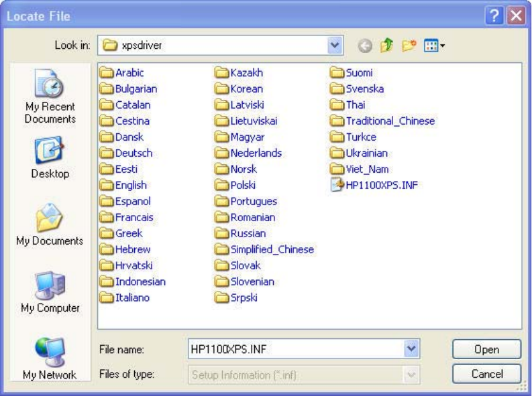
Task: Click the Help question mark button
Action: 494,15
